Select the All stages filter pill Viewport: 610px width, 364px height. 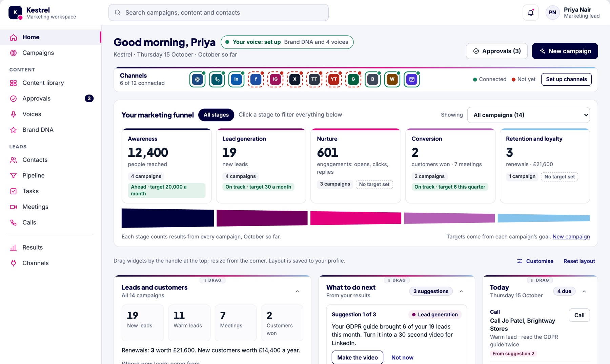pyautogui.click(x=216, y=115)
